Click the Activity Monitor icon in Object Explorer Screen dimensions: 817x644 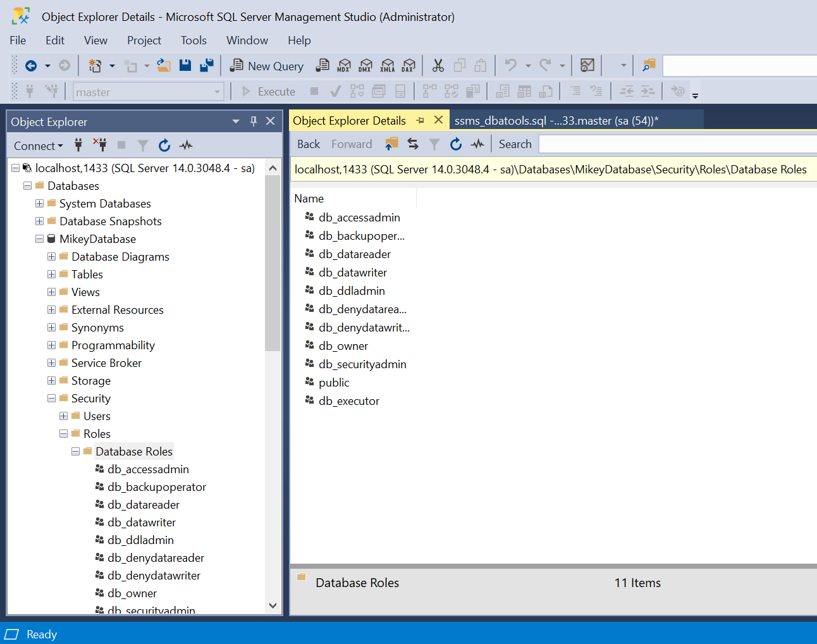(x=186, y=146)
